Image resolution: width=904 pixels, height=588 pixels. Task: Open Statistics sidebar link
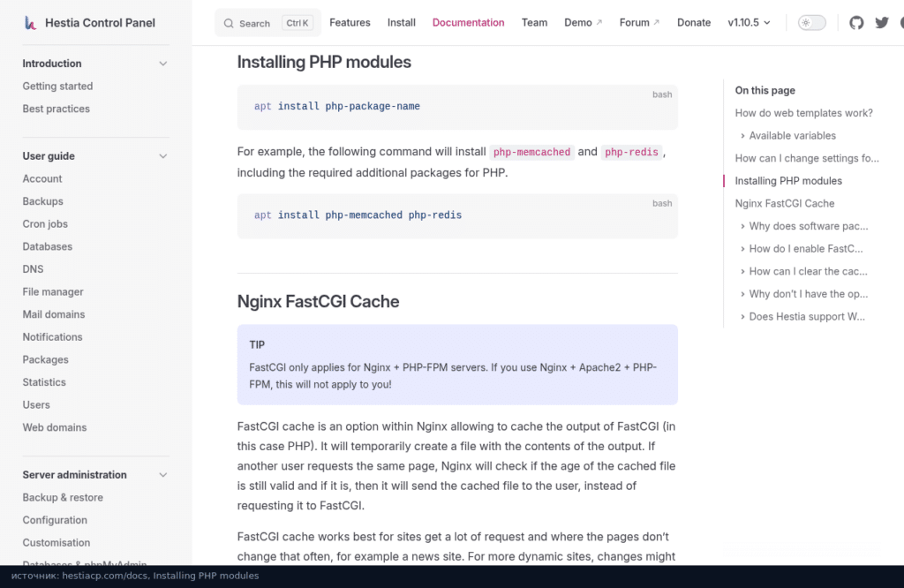tap(44, 382)
